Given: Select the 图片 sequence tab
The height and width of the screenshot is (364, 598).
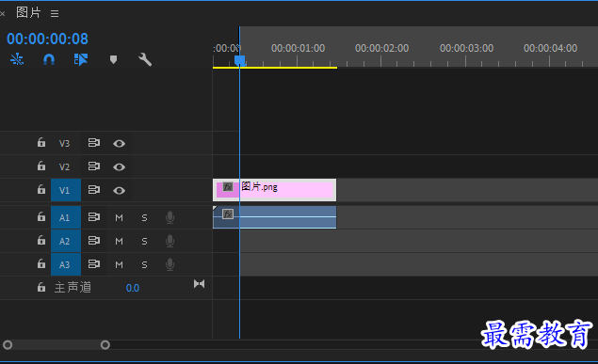Looking at the screenshot, I should [x=28, y=12].
